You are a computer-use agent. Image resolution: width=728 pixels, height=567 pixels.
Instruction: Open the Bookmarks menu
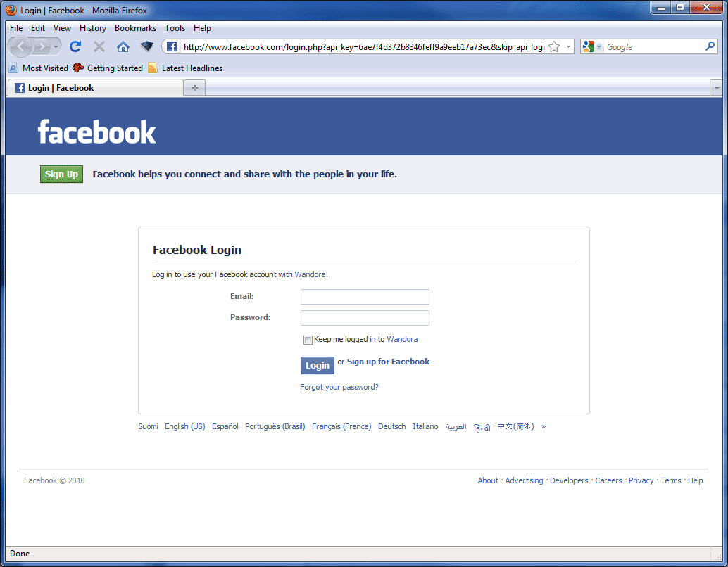click(135, 28)
